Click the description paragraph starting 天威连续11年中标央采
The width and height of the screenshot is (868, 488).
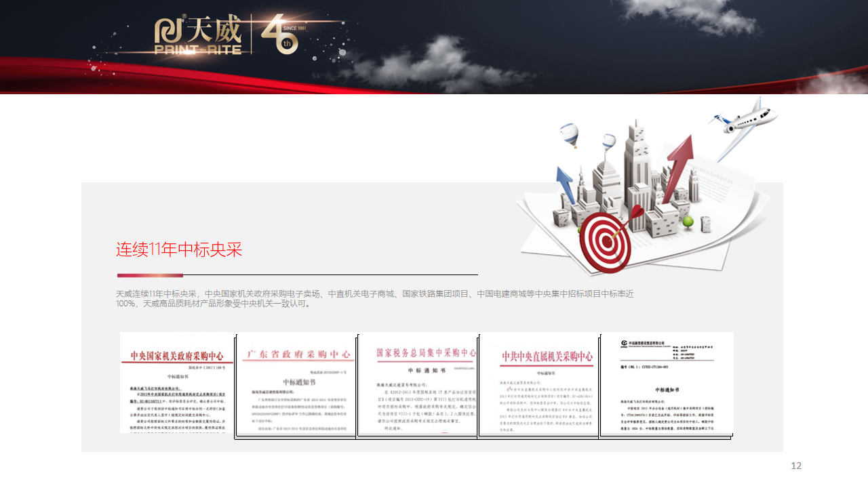click(x=375, y=299)
